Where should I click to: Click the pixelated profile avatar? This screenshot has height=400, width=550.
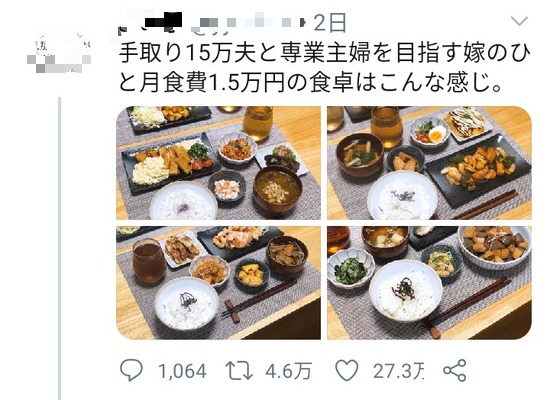click(x=59, y=53)
